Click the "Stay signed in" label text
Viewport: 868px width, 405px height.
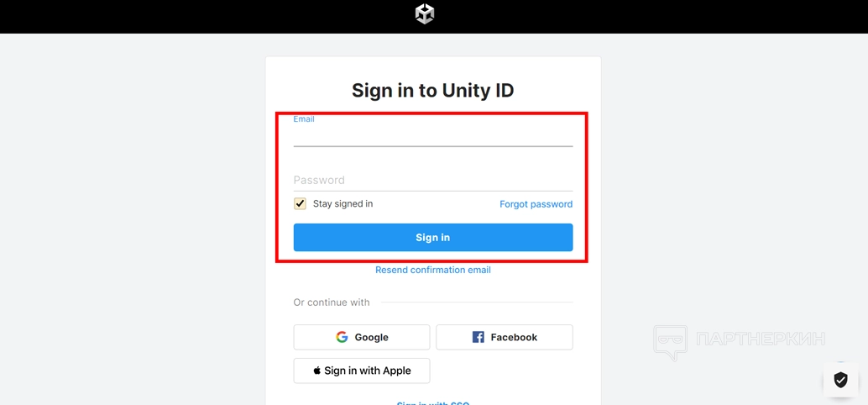(x=342, y=203)
